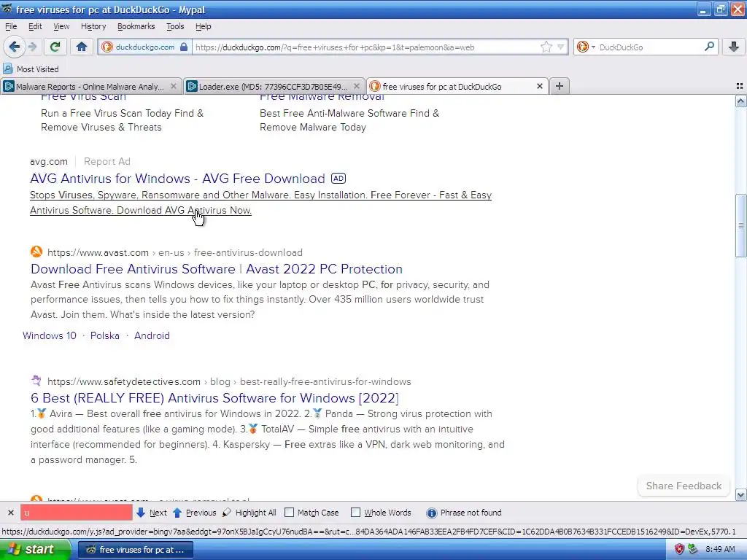
Task: Open AVG Antivirus for Windows ad link
Action: 177,179
